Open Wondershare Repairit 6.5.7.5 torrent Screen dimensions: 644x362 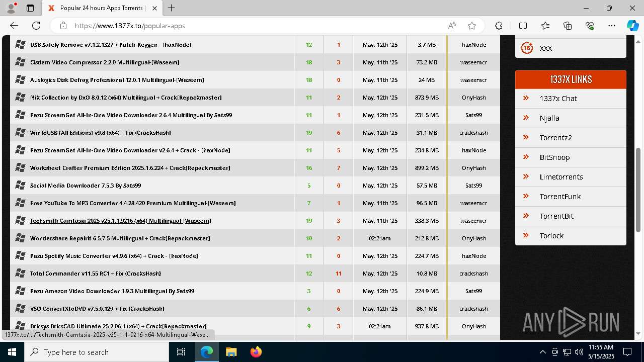pos(120,238)
